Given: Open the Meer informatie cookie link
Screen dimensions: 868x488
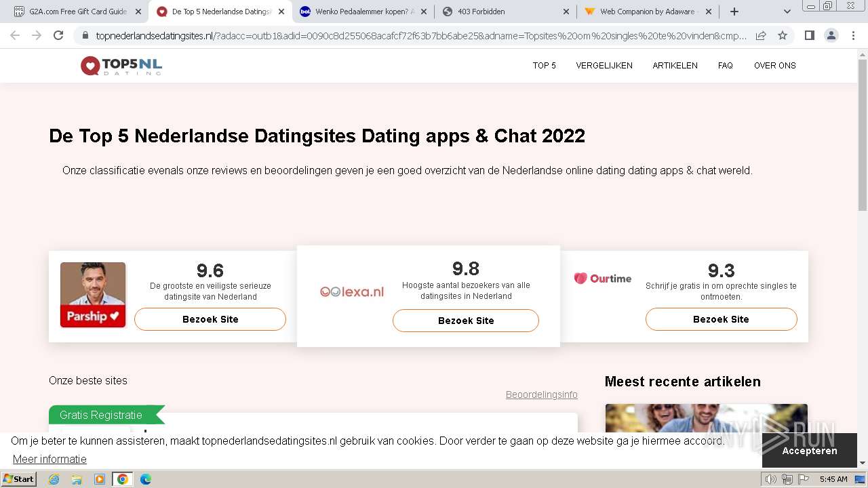Looking at the screenshot, I should (x=50, y=460).
